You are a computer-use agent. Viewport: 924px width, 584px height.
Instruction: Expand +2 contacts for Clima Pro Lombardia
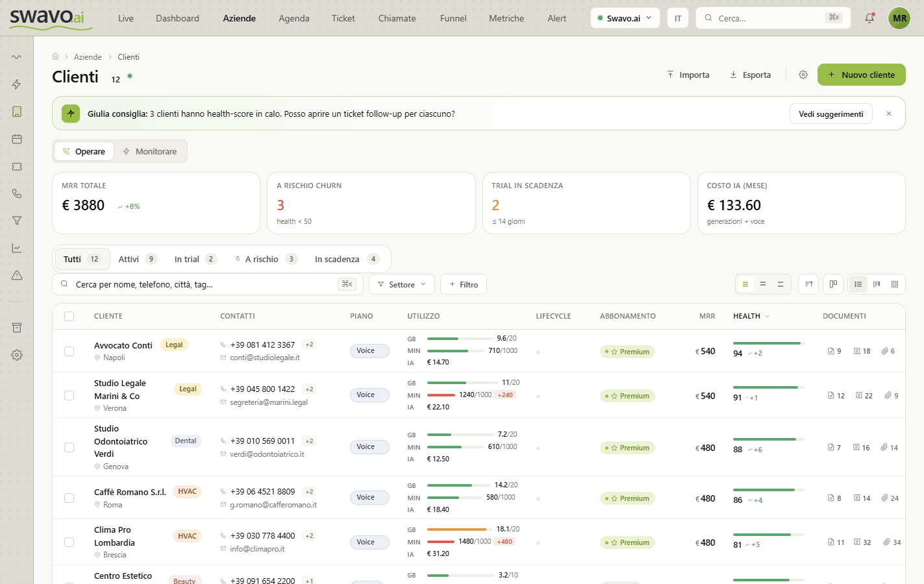pos(310,535)
